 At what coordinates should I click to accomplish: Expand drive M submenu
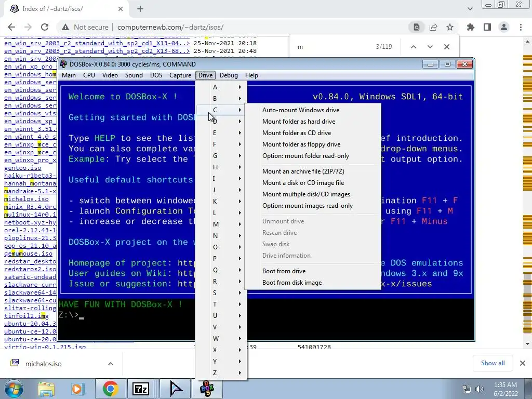pyautogui.click(x=221, y=224)
